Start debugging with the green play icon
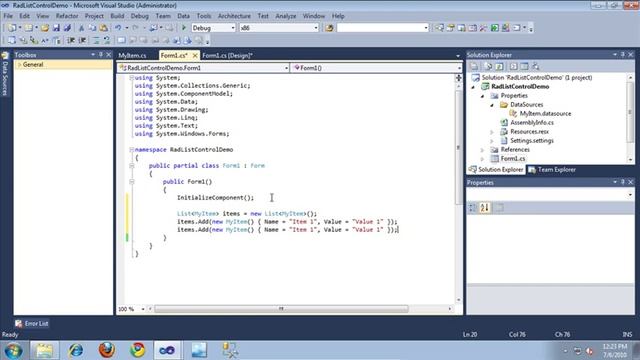The image size is (640, 360). click(x=184, y=28)
